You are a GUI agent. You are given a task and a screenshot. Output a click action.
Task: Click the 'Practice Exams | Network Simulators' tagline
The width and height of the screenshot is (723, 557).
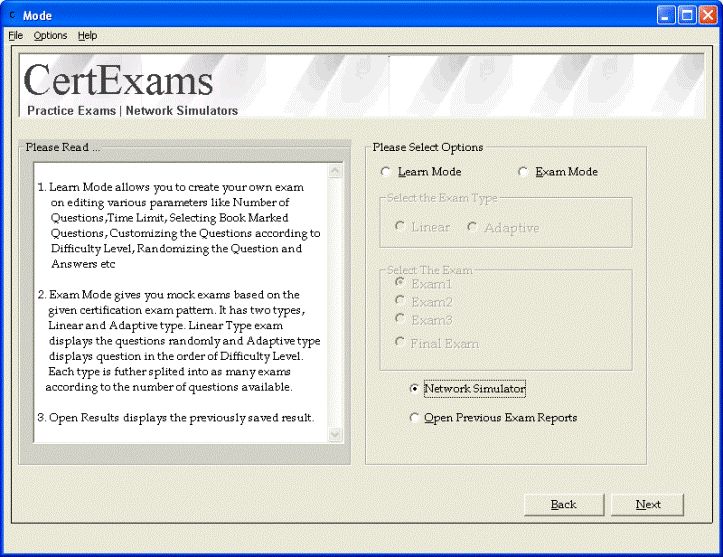(x=132, y=111)
